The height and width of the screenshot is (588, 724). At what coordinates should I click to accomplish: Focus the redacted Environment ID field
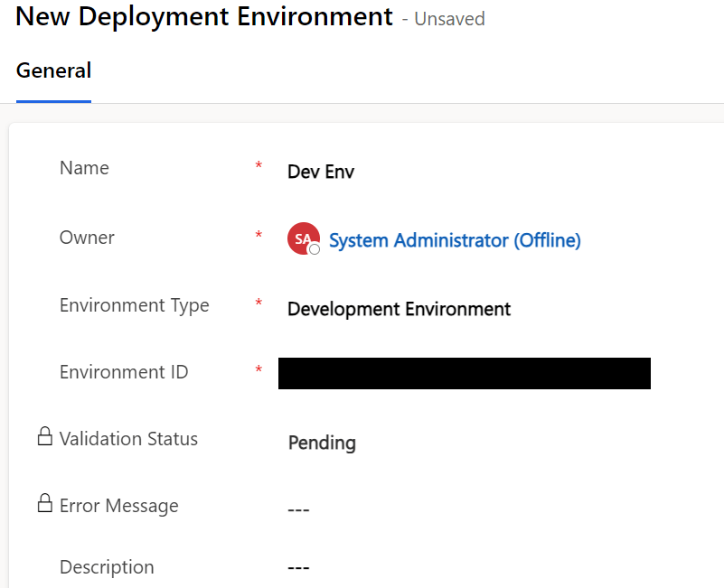coord(464,373)
